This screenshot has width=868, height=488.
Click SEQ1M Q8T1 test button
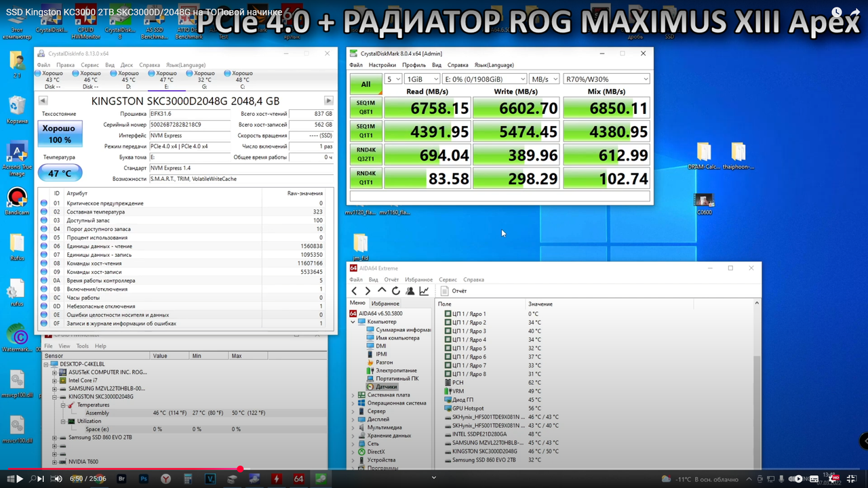pos(366,108)
